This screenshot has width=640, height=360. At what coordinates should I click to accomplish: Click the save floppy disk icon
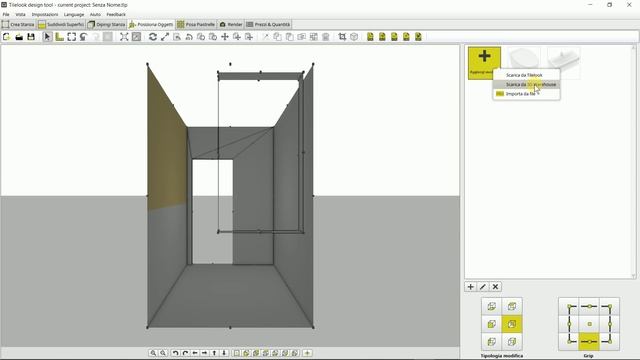pyautogui.click(x=31, y=37)
